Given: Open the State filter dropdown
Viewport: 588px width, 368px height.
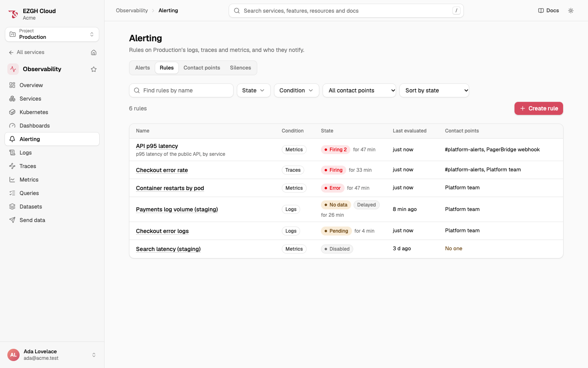Looking at the screenshot, I should (254, 90).
